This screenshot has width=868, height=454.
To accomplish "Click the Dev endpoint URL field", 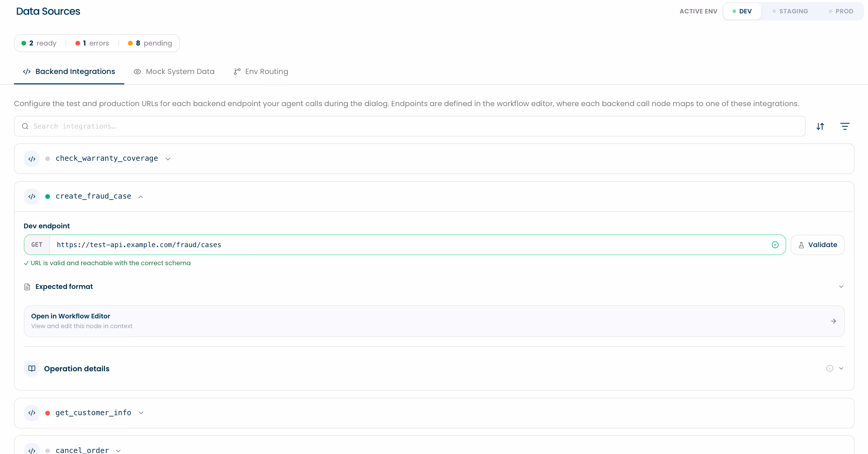I will (405, 245).
